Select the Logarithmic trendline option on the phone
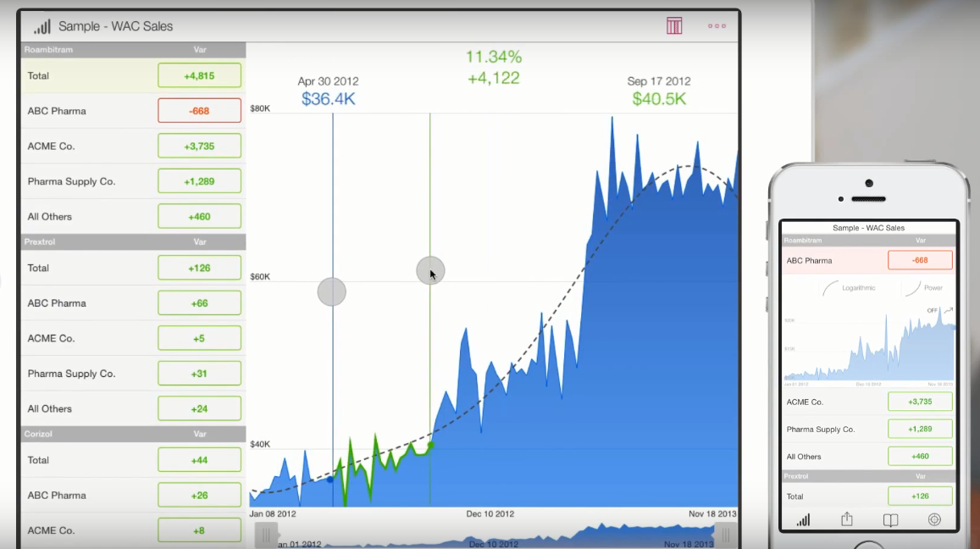Screen dimensions: 980x549 click(x=850, y=288)
